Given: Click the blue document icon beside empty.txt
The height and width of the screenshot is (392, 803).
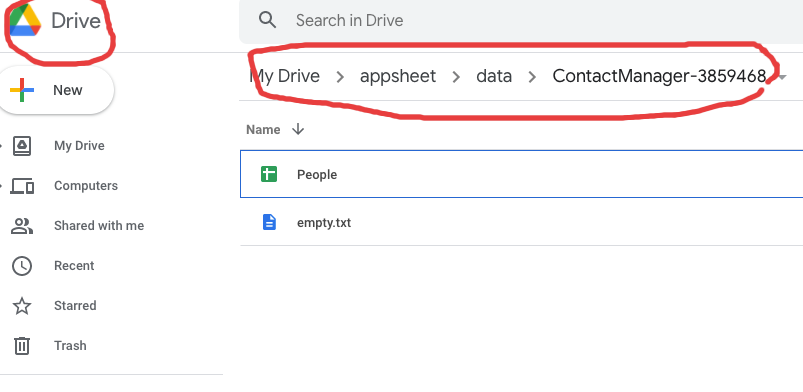Looking at the screenshot, I should tap(269, 222).
